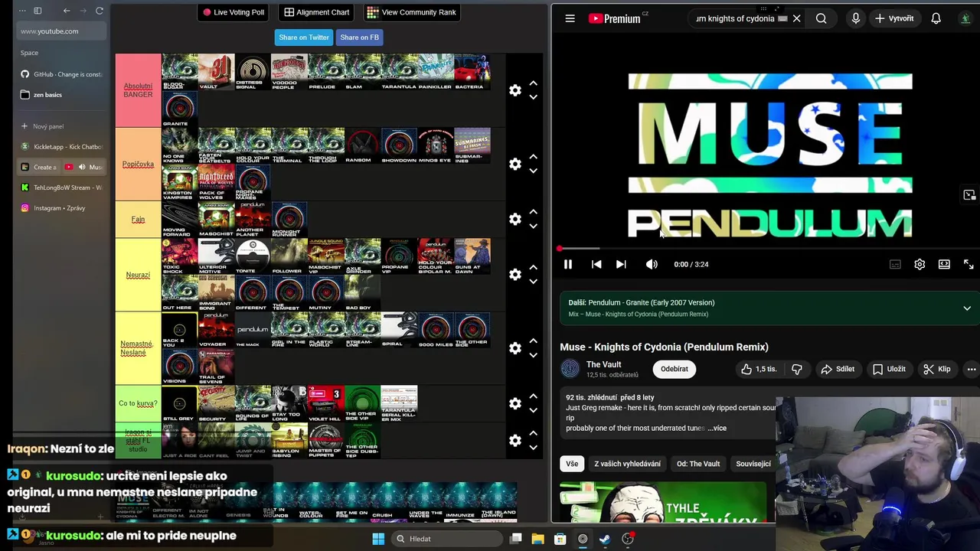Create clip with Klip button
Screen dimensions: 980x551
pos(937,369)
